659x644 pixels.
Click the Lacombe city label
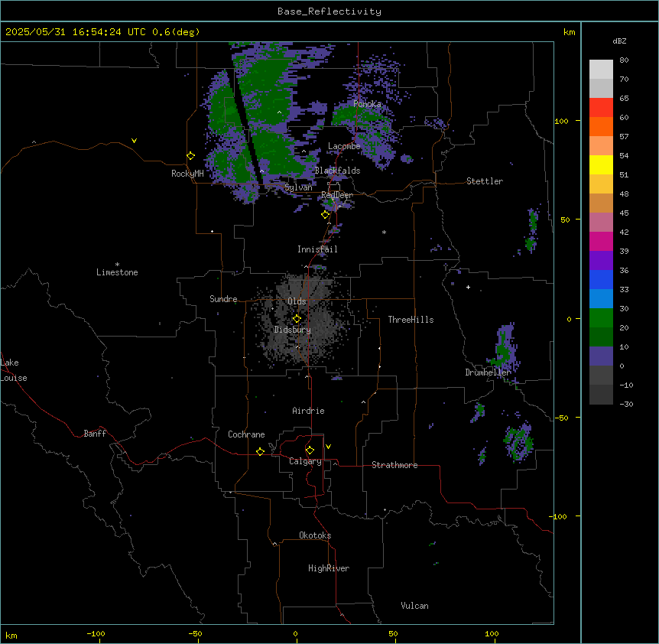[x=344, y=146]
